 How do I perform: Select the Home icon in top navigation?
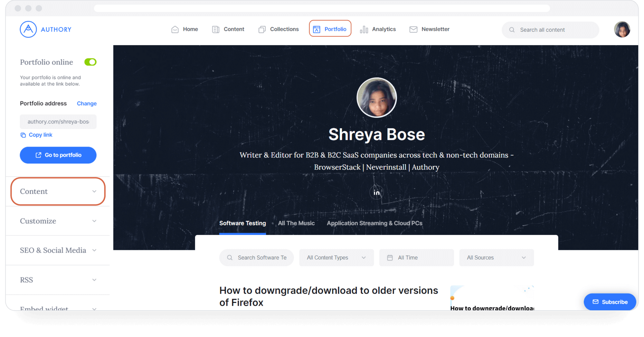pyautogui.click(x=175, y=29)
